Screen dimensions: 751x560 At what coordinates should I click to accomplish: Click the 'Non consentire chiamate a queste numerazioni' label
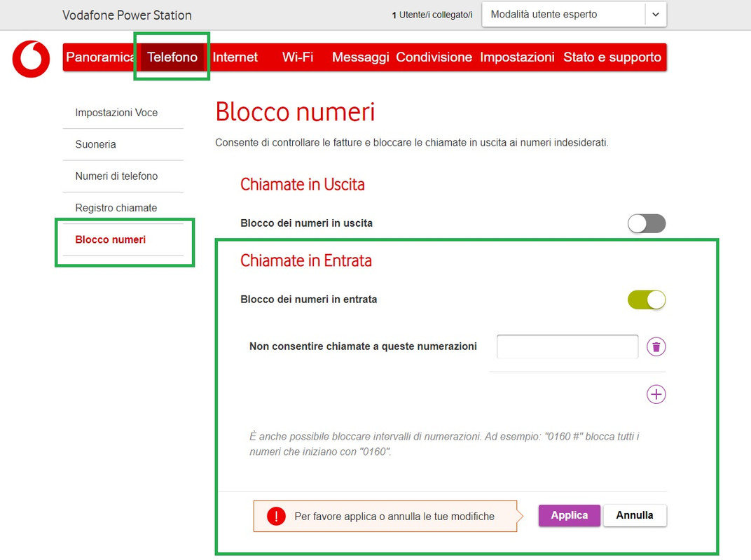click(363, 346)
